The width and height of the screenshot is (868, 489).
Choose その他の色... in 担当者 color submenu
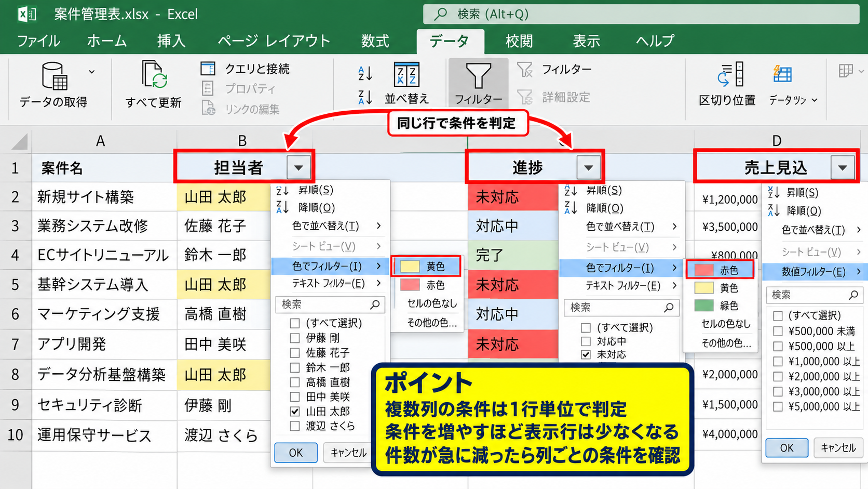tap(431, 323)
